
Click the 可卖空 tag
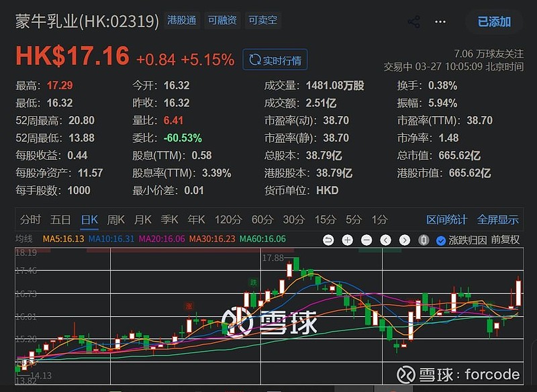click(x=263, y=20)
